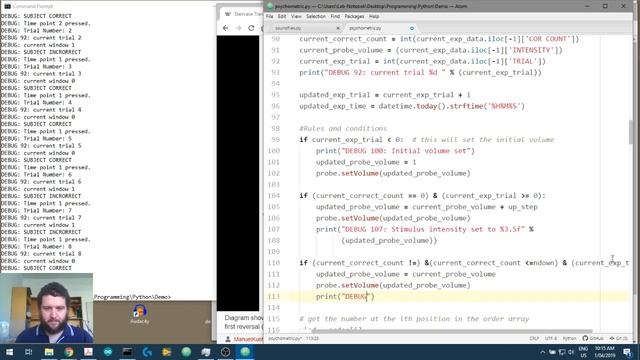This screenshot has height=360, width=640.
Task: Click Chrome's back arrow
Action: click(x=226, y=28)
